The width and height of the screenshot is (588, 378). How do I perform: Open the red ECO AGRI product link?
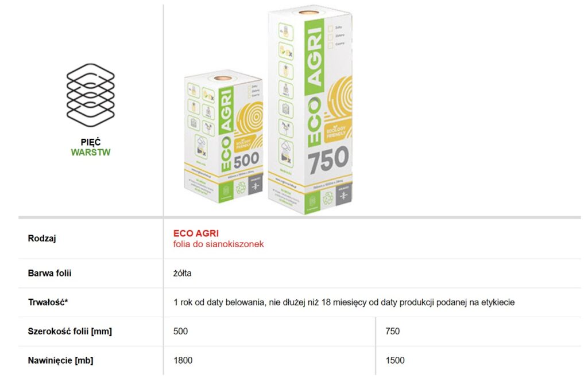point(196,233)
